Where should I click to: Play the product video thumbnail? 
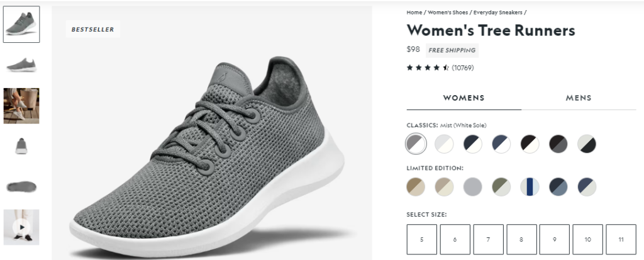[21, 227]
